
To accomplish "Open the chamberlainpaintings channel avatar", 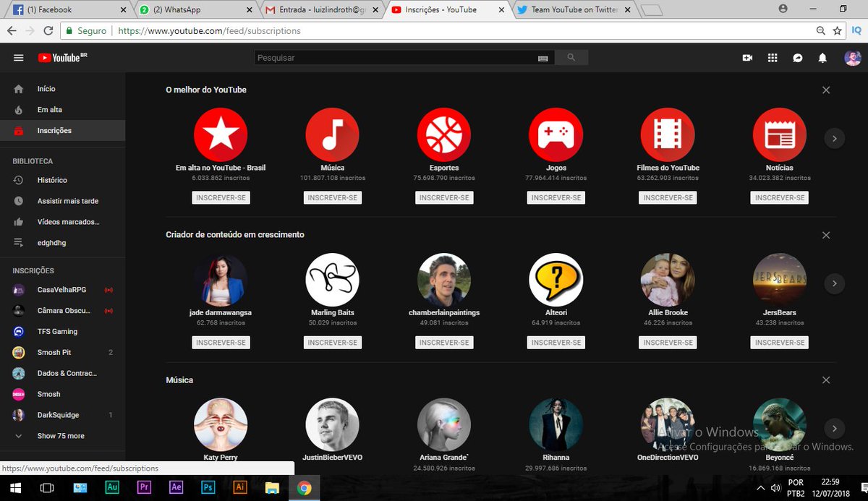I will tap(444, 280).
